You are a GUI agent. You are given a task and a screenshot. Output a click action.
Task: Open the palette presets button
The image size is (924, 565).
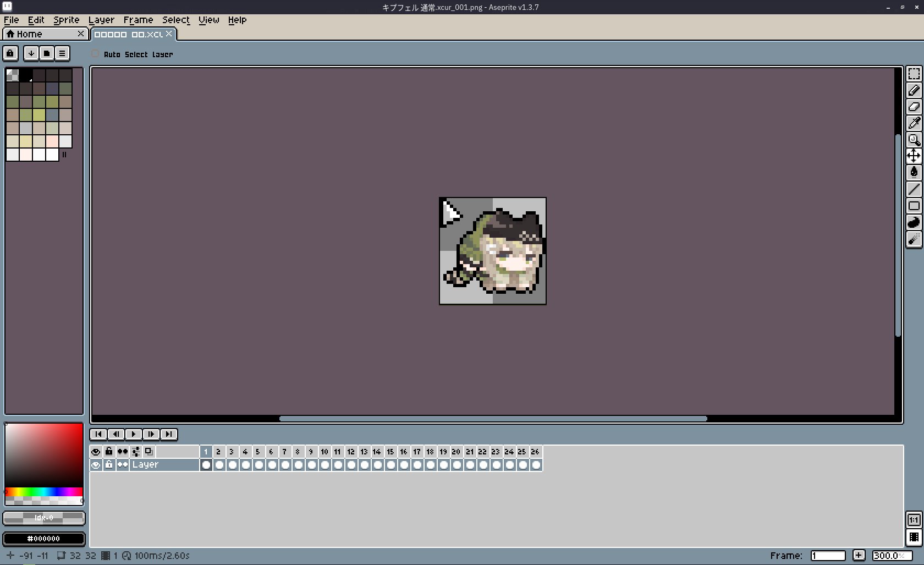point(47,53)
